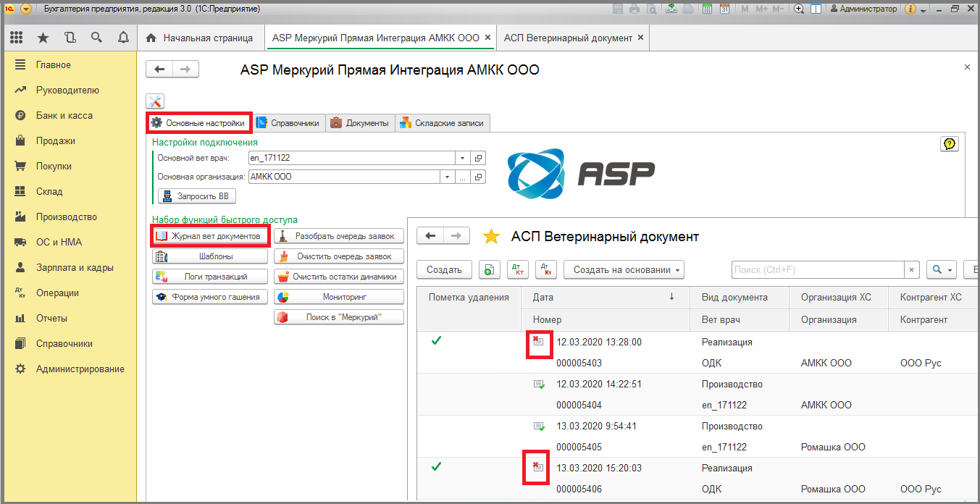980x504 pixels.
Task: Open the Зарплата и кадры section
Action: coord(75,267)
